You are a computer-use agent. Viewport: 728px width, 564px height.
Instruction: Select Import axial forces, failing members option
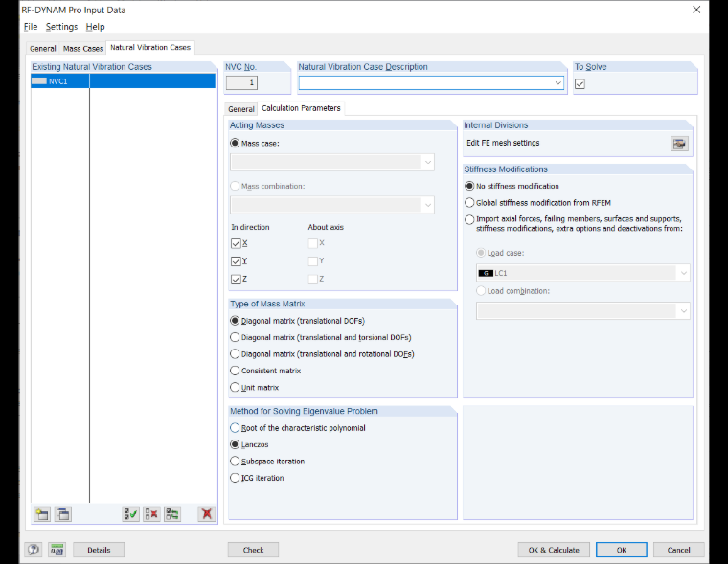469,219
